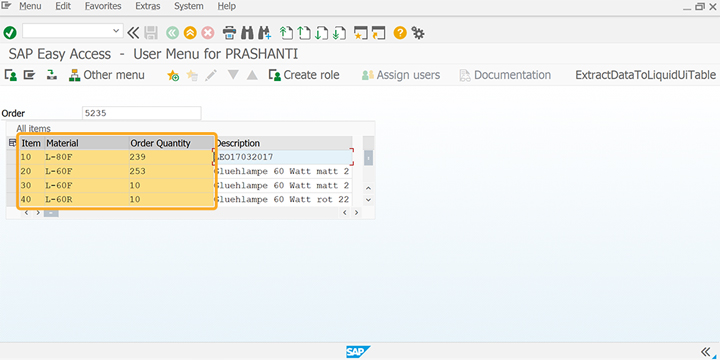Click the yellow Exit up-arrows icon
The image size is (720, 360).
[190, 33]
